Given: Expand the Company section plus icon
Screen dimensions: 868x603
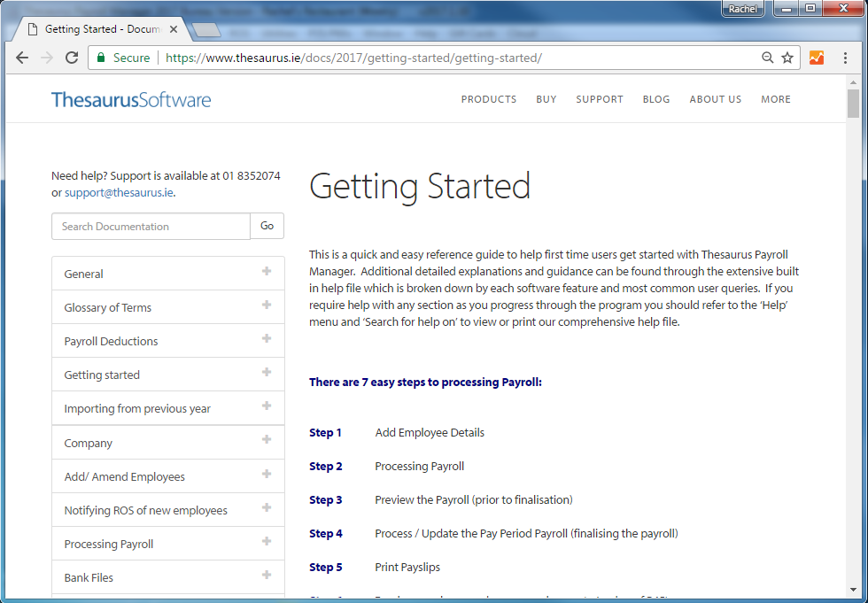Looking at the screenshot, I should (267, 439).
